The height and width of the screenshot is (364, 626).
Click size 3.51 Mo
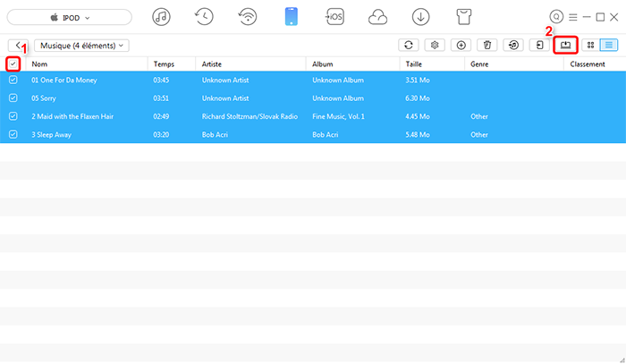pos(418,80)
